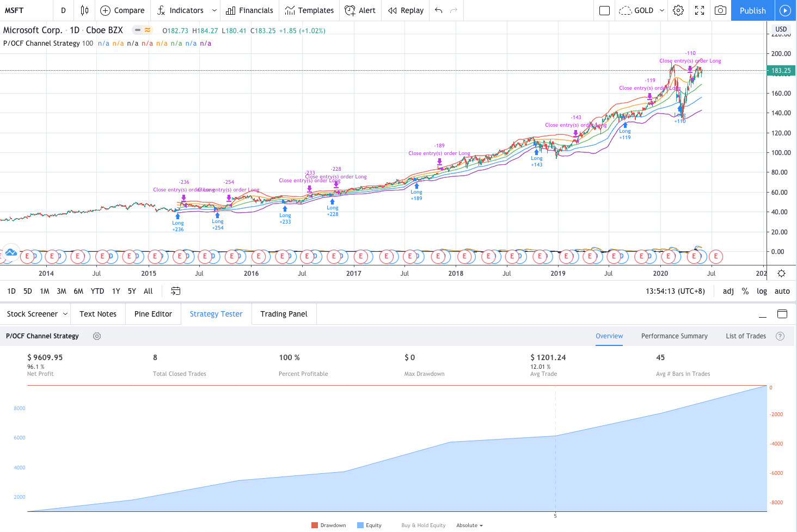Viewport: 797px width, 532px height.
Task: Toggle adjusted data with adj control
Action: point(728,291)
